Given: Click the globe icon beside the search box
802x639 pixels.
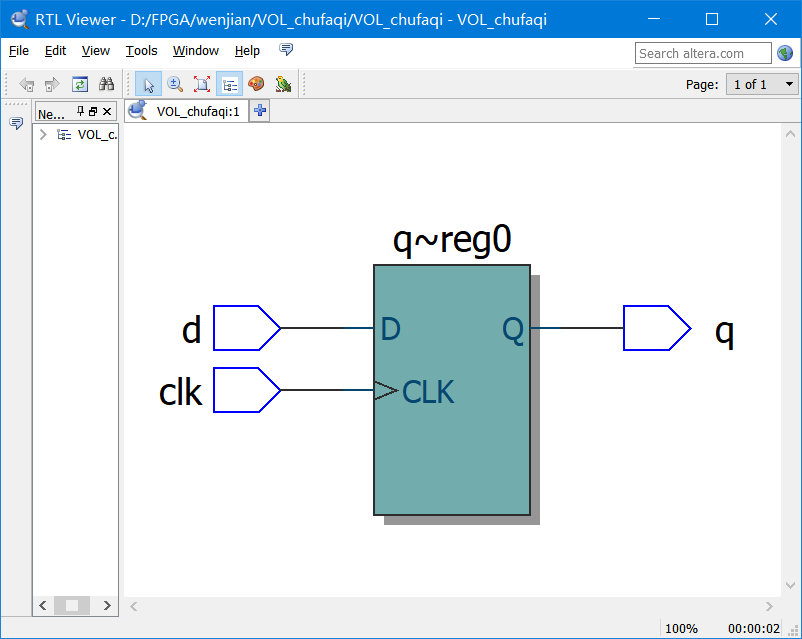Looking at the screenshot, I should point(785,53).
